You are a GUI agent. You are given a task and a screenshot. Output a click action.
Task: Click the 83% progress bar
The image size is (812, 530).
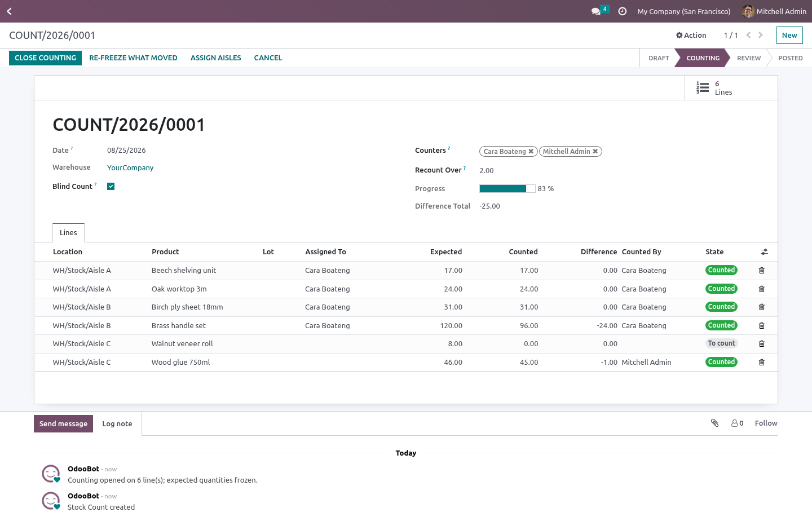tap(507, 189)
